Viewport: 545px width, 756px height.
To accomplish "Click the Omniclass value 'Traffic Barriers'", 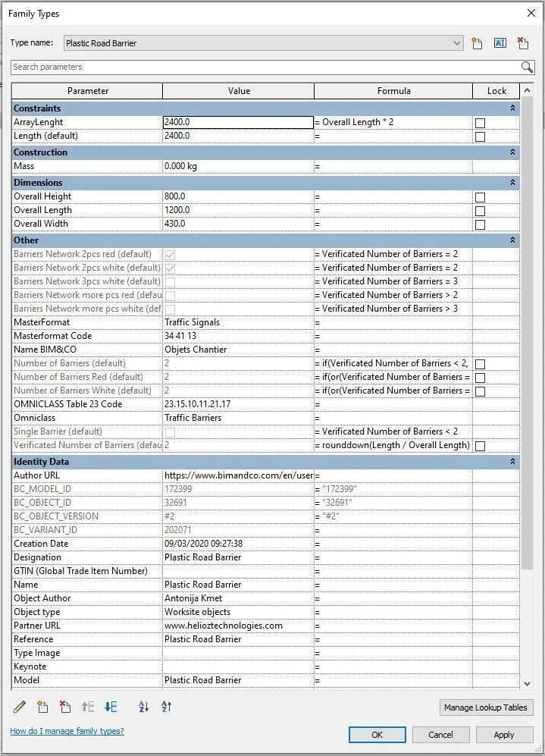I will coord(193,418).
